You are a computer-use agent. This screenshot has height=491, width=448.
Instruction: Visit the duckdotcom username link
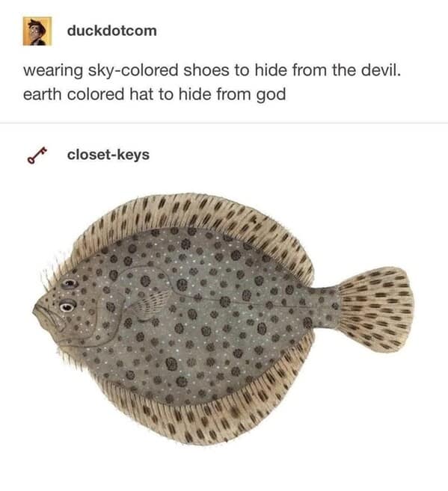pyautogui.click(x=112, y=31)
